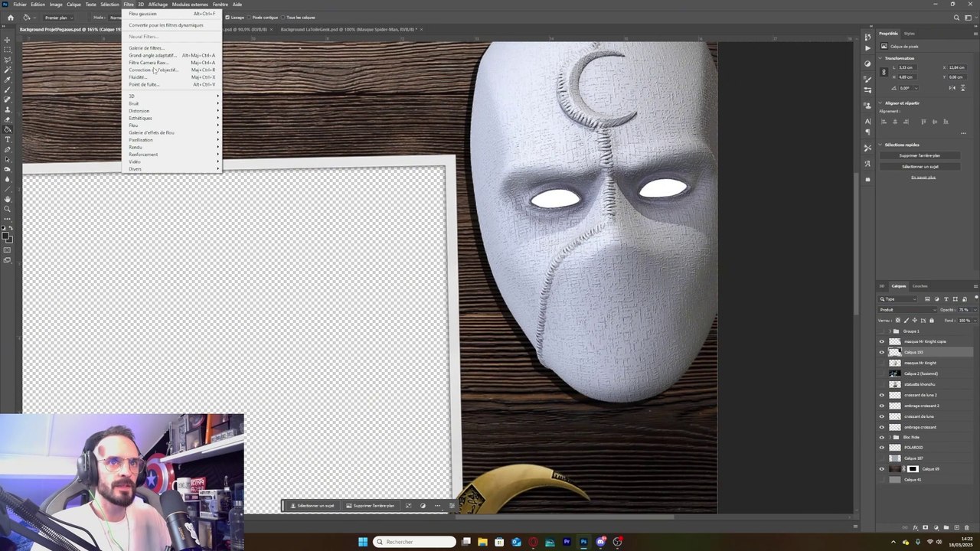
Task: Open the Character panel icon
Action: pyautogui.click(x=867, y=122)
